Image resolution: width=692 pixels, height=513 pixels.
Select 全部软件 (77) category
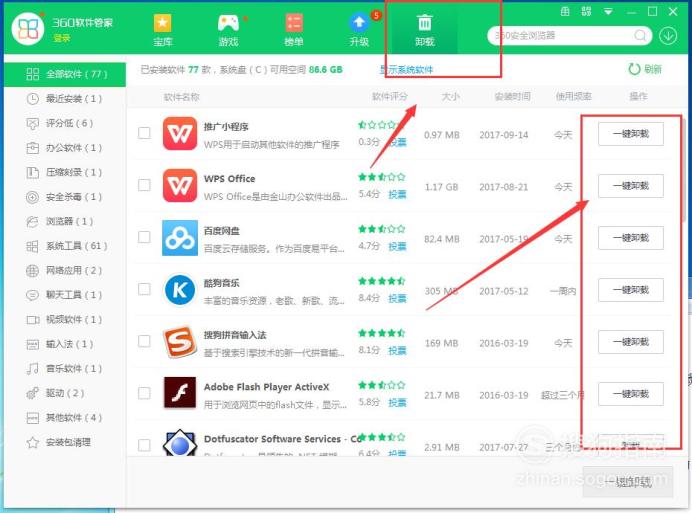[65, 74]
